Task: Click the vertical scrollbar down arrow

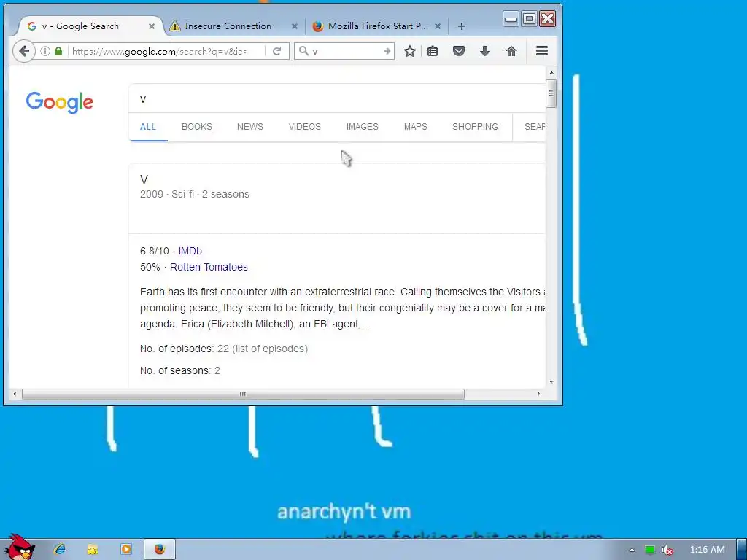Action: pyautogui.click(x=551, y=381)
